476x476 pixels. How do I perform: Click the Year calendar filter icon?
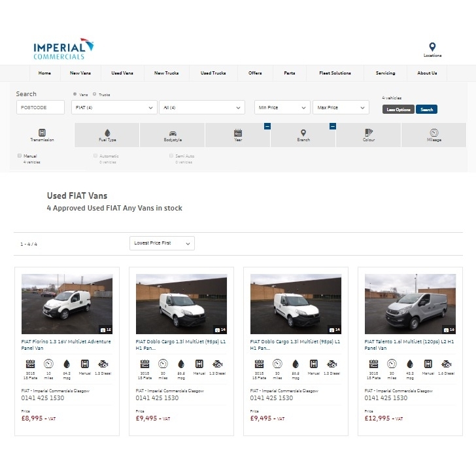[238, 132]
